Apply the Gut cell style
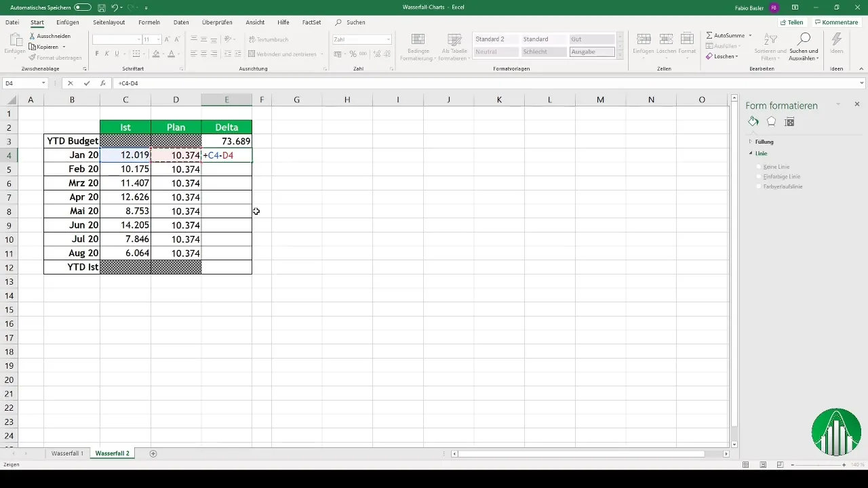Screen dimensions: 868x488 tap(592, 39)
